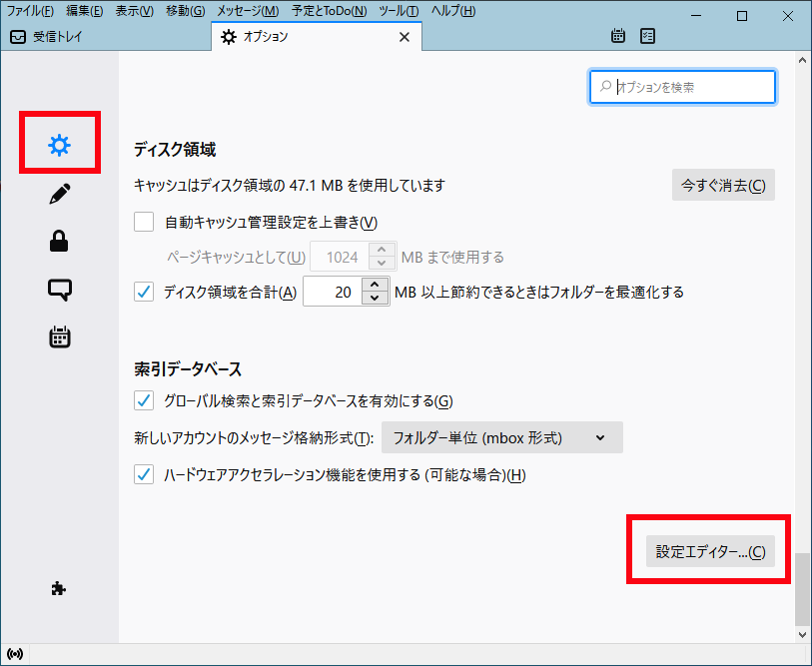Switch to the 受信トレイ tab
This screenshot has height=666, width=812.
click(106, 37)
